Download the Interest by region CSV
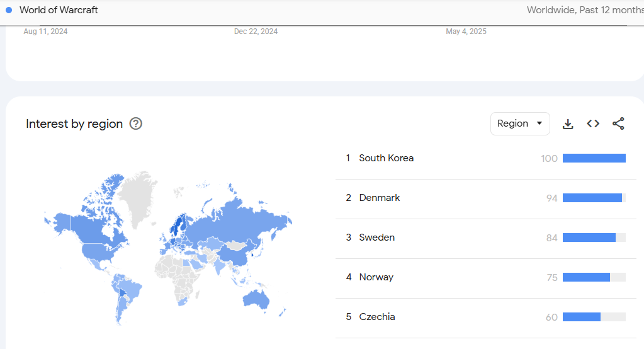The width and height of the screenshot is (644, 349). tap(568, 123)
